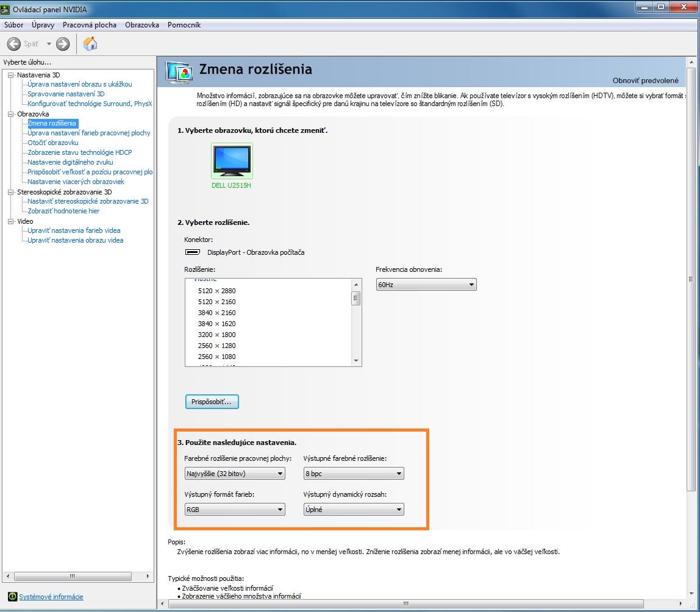Click the NVIDIA icon in title bar

(6, 9)
